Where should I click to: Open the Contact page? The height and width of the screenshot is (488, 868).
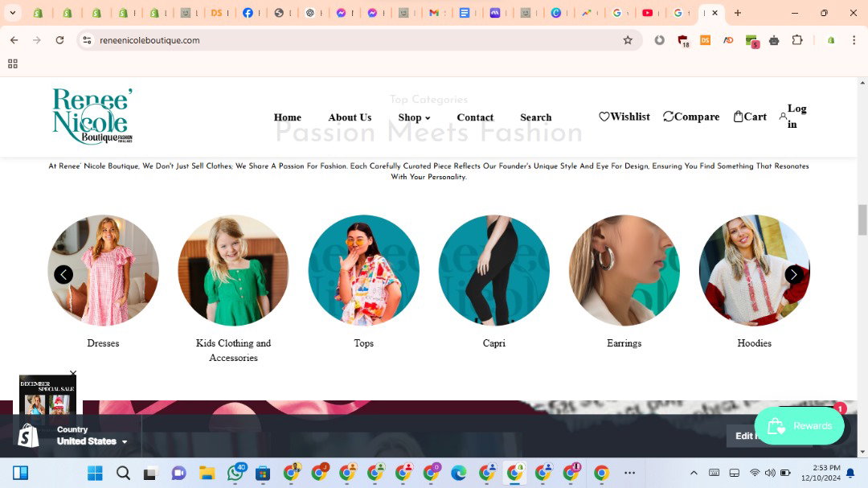[x=475, y=117]
